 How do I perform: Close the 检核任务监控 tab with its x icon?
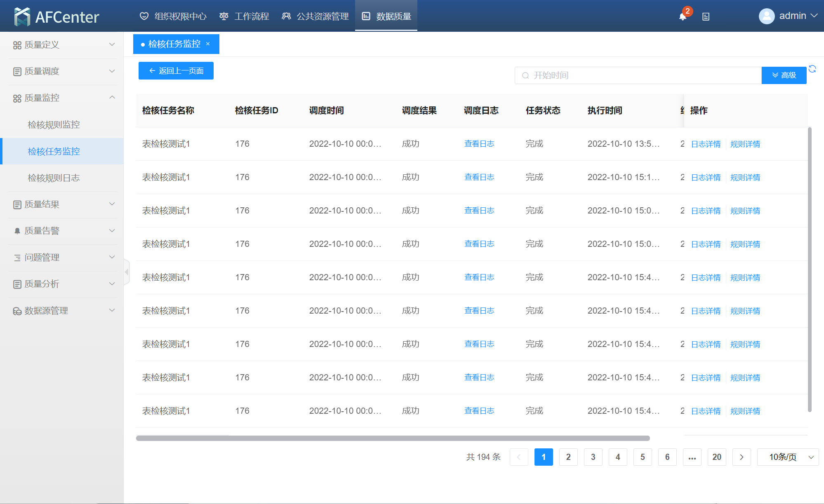208,44
